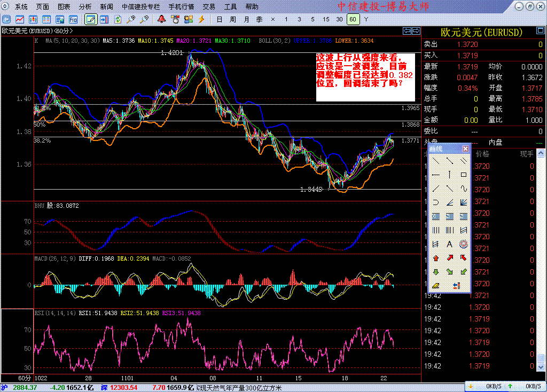Go to the next symbol with right arrow
This screenshot has width=547, height=392.
click(x=415, y=30)
